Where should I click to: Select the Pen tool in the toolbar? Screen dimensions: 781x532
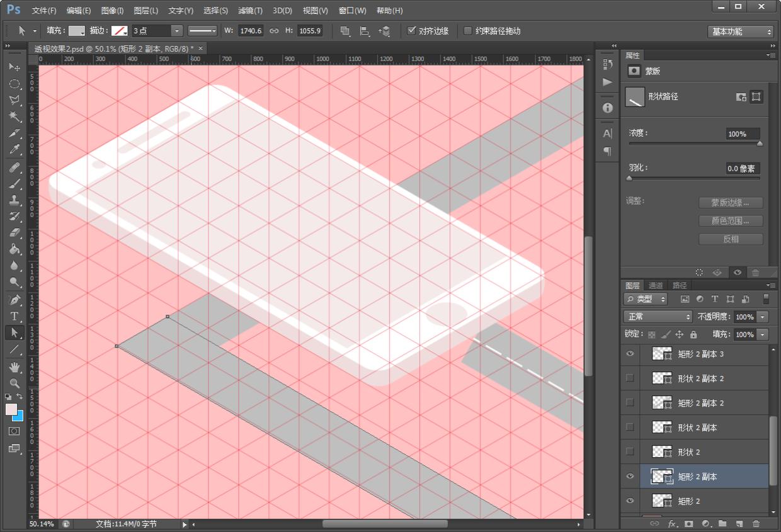tap(14, 299)
